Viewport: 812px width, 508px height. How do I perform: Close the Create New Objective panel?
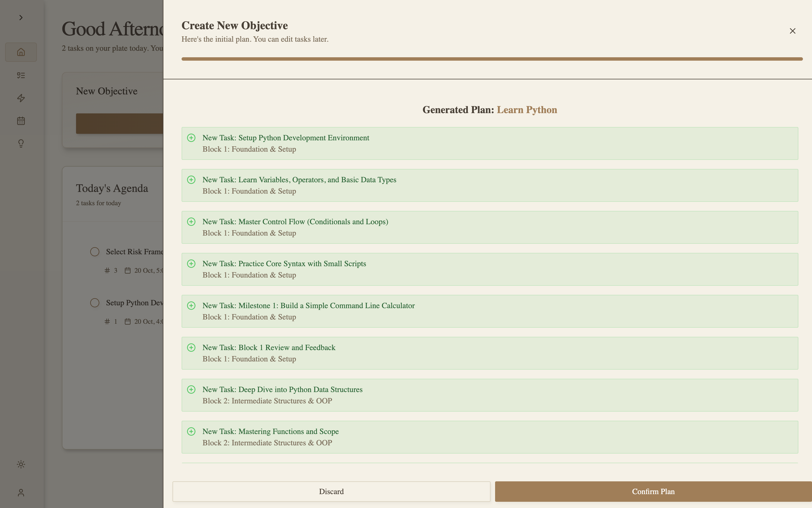tap(792, 31)
